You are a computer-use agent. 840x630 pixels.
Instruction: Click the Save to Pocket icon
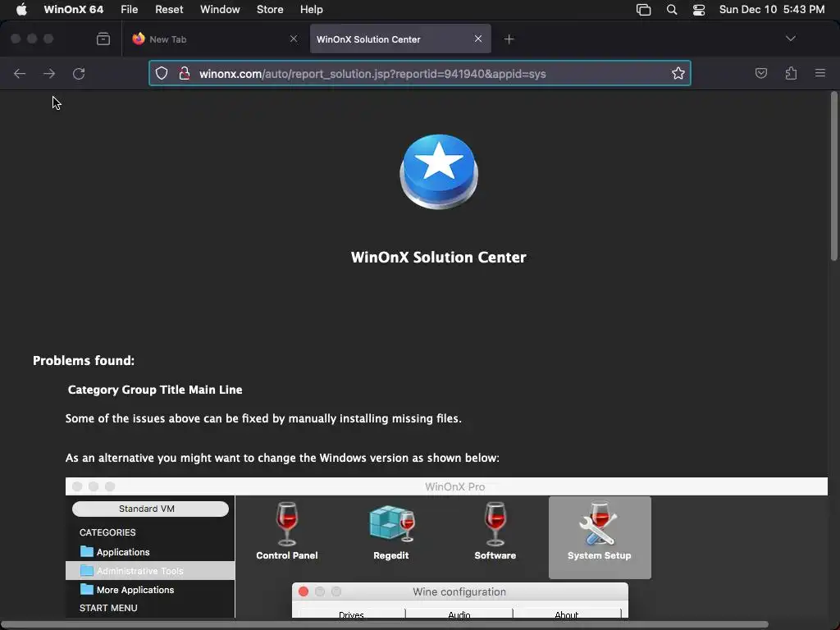tap(760, 73)
